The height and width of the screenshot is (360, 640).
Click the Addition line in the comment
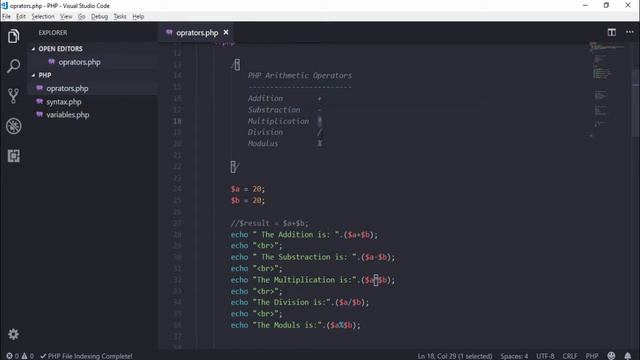coord(285,98)
